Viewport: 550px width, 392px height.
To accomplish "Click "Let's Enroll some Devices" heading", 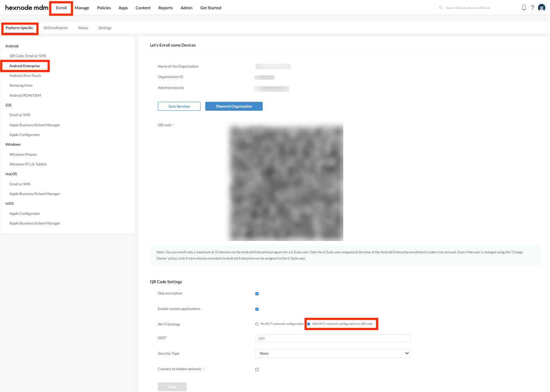I will point(173,45).
